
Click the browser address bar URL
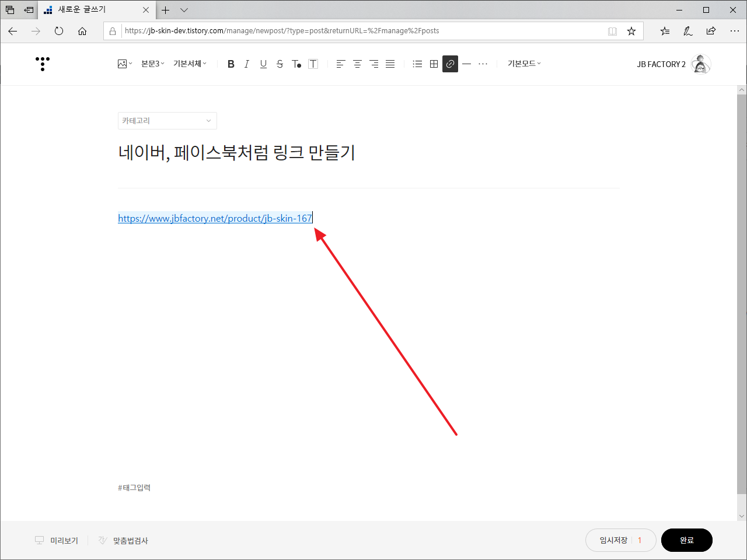(x=282, y=31)
